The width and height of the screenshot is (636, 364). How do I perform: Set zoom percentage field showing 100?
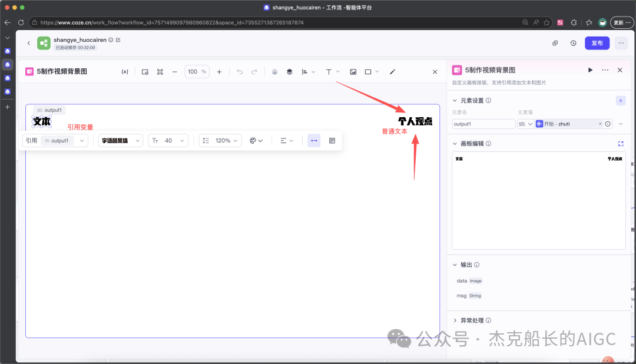[x=197, y=72]
